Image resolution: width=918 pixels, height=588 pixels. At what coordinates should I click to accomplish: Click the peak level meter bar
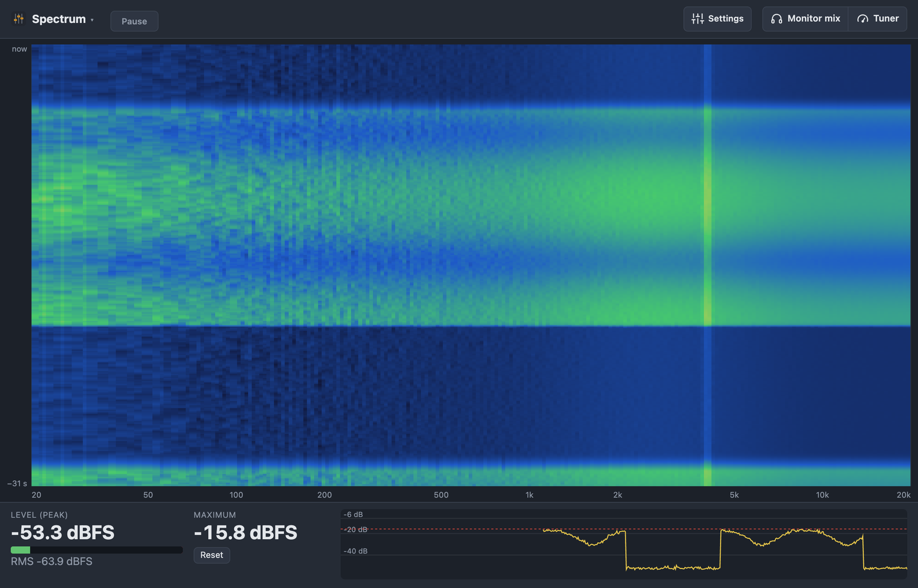pyautogui.click(x=96, y=550)
